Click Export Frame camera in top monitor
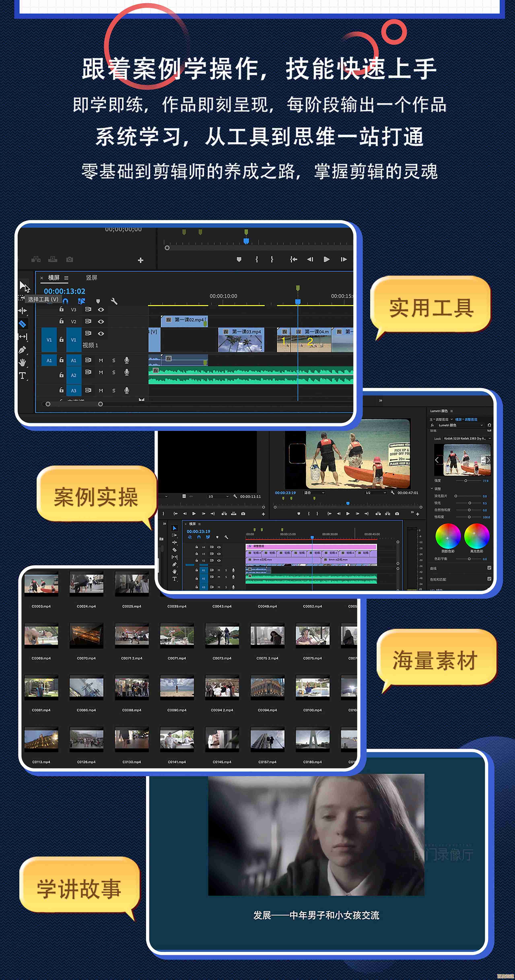The width and height of the screenshot is (515, 980). tap(70, 259)
